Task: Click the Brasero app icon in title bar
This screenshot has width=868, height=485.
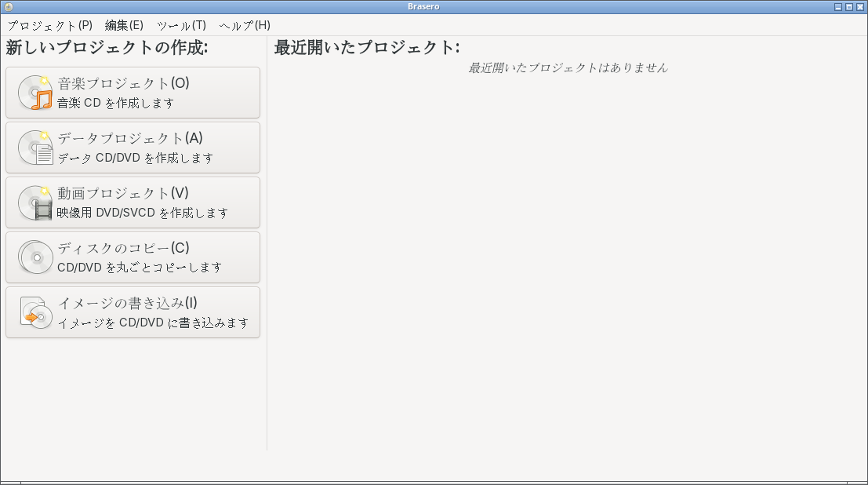Action: coord(9,6)
